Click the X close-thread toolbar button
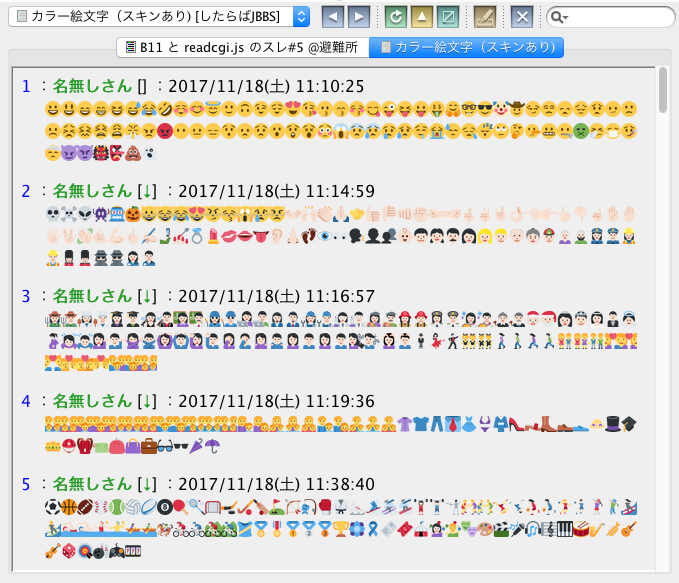This screenshot has width=679, height=583. [522, 17]
